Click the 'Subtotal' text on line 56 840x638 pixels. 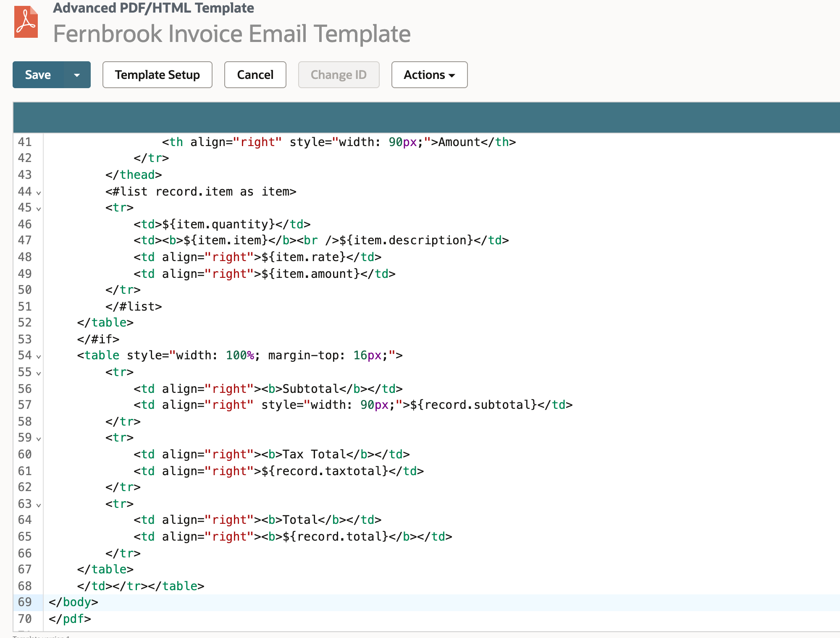pyautogui.click(x=311, y=389)
